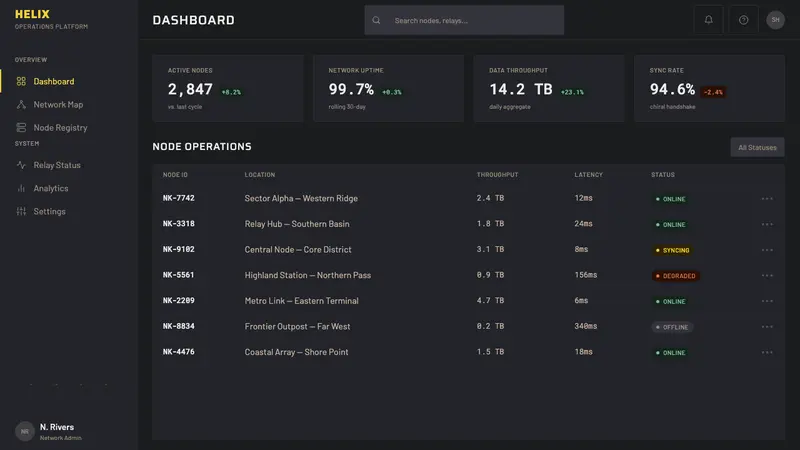Click the Node Registry server icon

(x=21, y=128)
